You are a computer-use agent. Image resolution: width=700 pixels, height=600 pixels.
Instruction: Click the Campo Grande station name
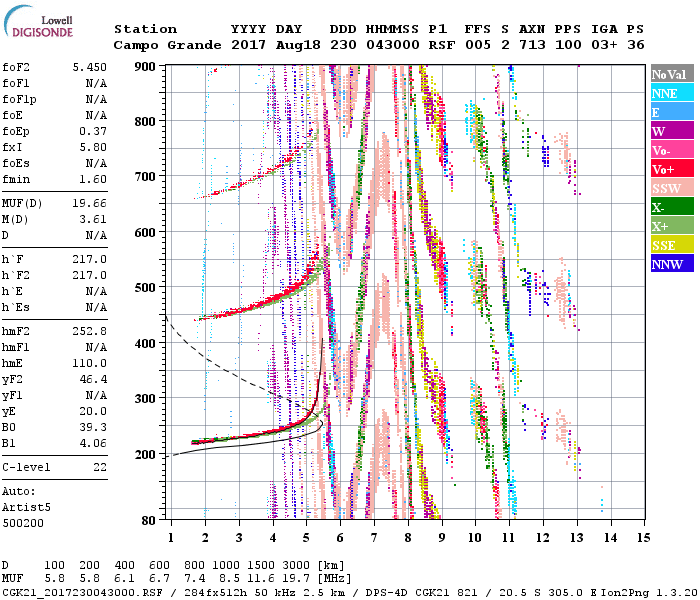[x=167, y=45]
